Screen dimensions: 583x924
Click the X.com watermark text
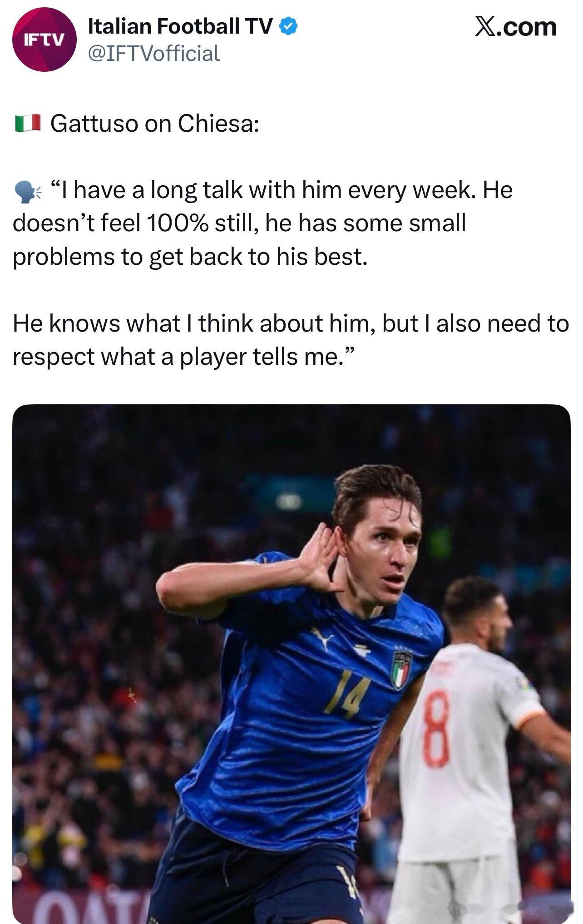tap(516, 27)
